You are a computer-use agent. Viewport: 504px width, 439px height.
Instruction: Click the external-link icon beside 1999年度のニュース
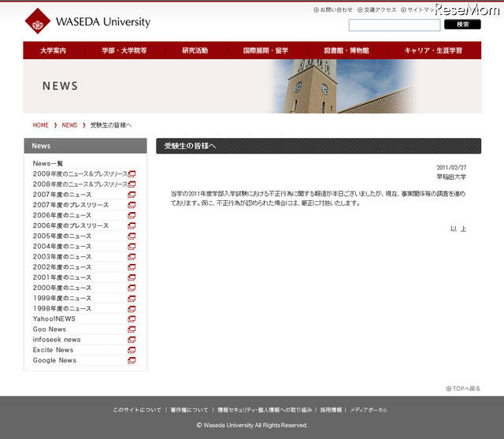pos(132,298)
